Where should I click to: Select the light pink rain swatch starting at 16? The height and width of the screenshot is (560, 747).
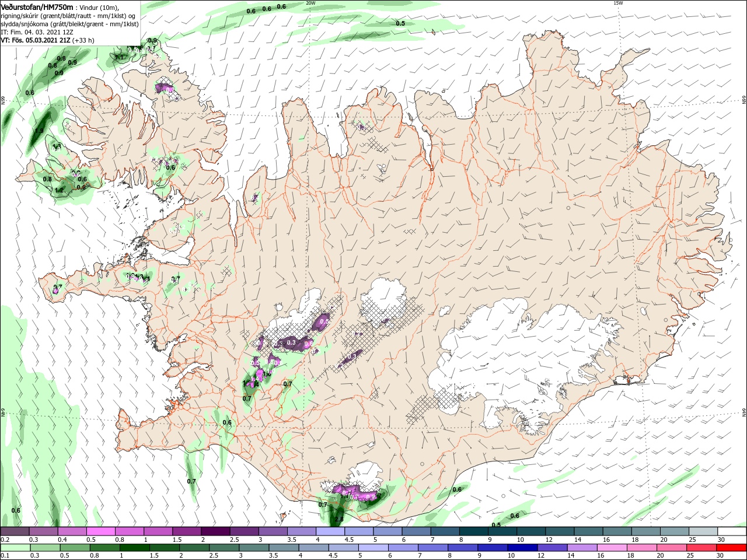tap(611, 548)
